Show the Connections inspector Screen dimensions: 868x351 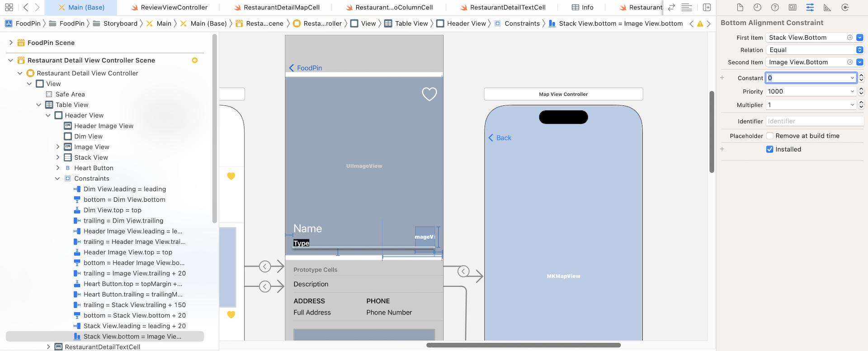pos(845,7)
